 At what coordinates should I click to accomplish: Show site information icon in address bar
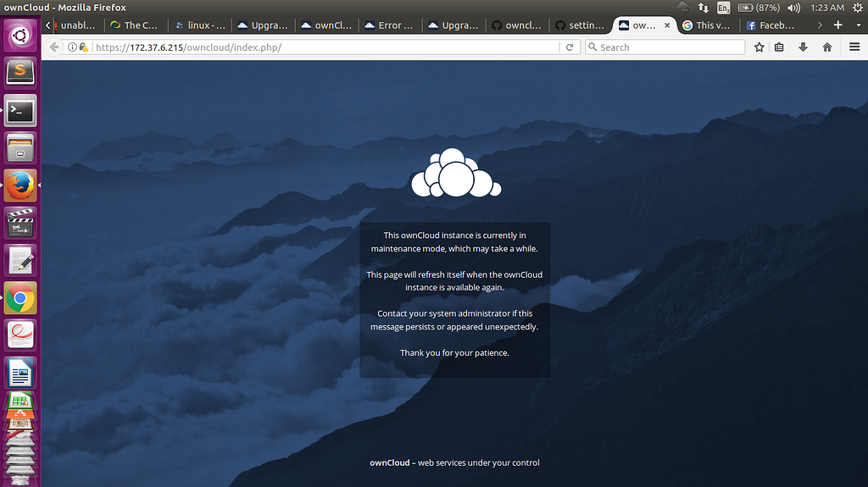[x=72, y=47]
